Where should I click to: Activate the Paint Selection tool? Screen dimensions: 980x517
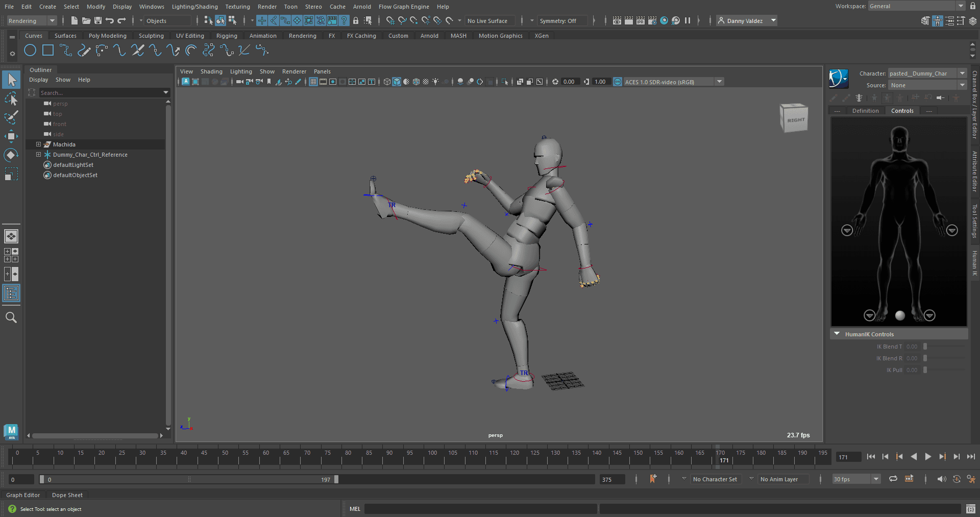pos(11,117)
